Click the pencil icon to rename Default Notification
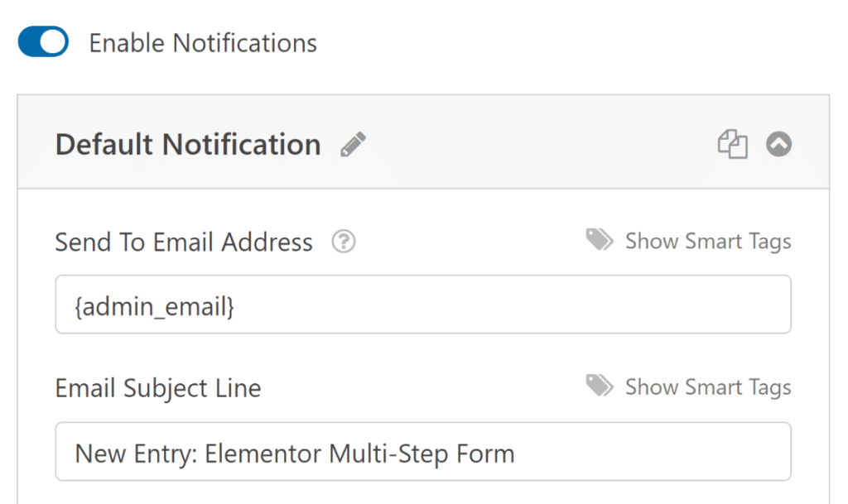The image size is (848, 504). point(353,142)
